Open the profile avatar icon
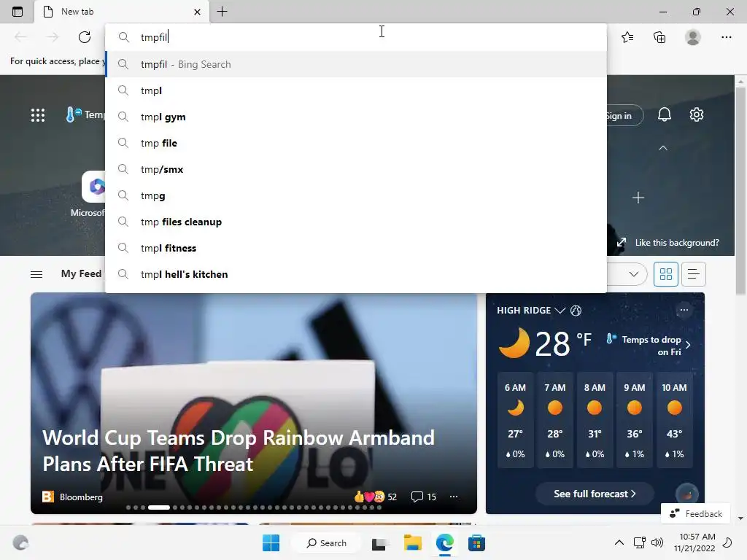Screen dimensions: 747x560 pyautogui.click(x=693, y=37)
